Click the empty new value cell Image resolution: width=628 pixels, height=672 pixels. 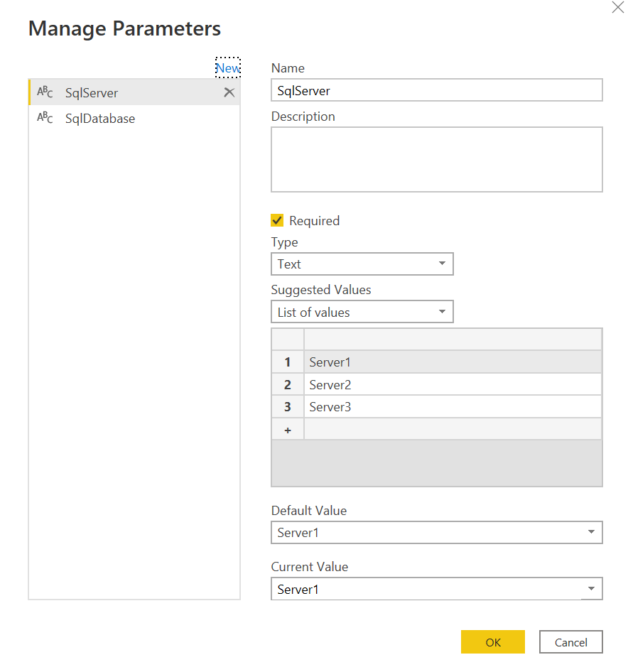[453, 429]
